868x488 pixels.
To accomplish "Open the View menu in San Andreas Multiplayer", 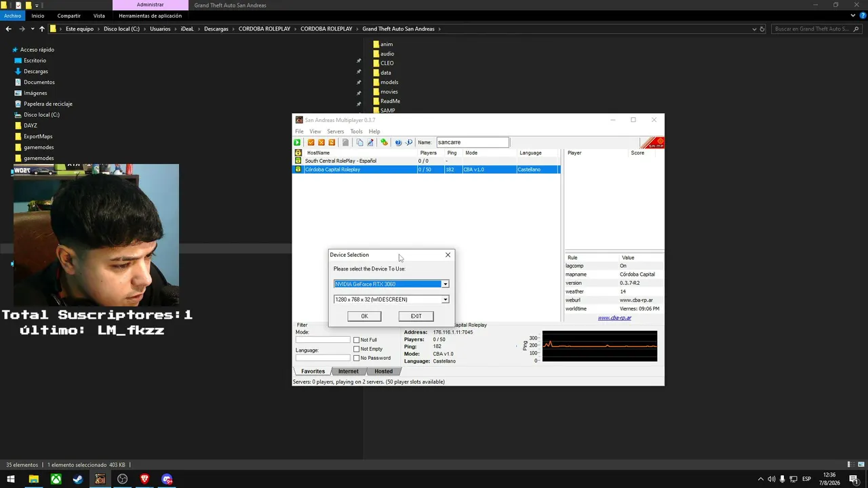I will coord(315,131).
